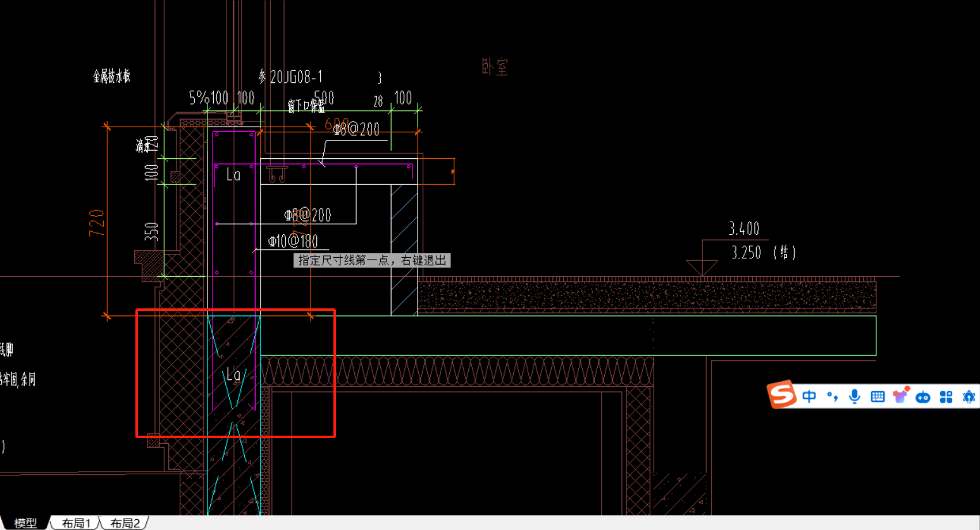Select the 350 vertical dimension text
The width and height of the screenshot is (980, 530).
click(x=151, y=232)
